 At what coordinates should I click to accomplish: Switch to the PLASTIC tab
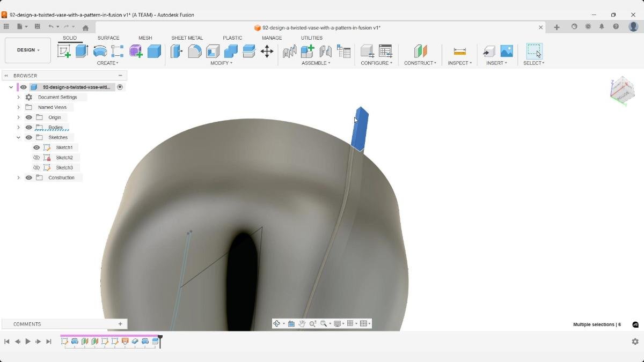coord(232,38)
